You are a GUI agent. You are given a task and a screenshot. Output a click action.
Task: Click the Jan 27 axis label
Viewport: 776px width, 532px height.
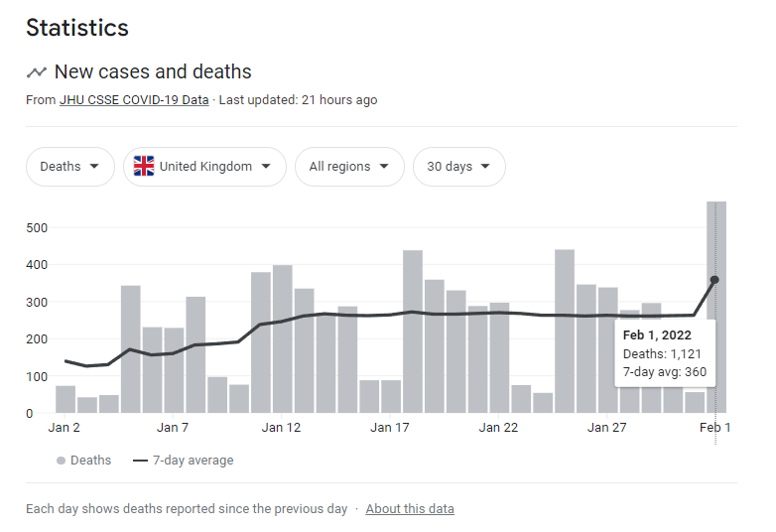click(x=606, y=428)
